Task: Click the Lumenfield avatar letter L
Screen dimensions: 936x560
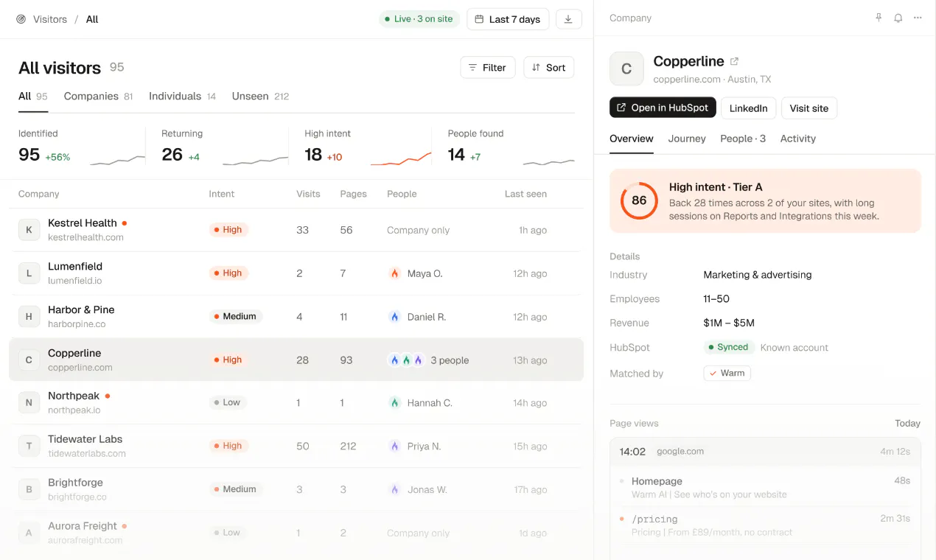Action: [29, 273]
